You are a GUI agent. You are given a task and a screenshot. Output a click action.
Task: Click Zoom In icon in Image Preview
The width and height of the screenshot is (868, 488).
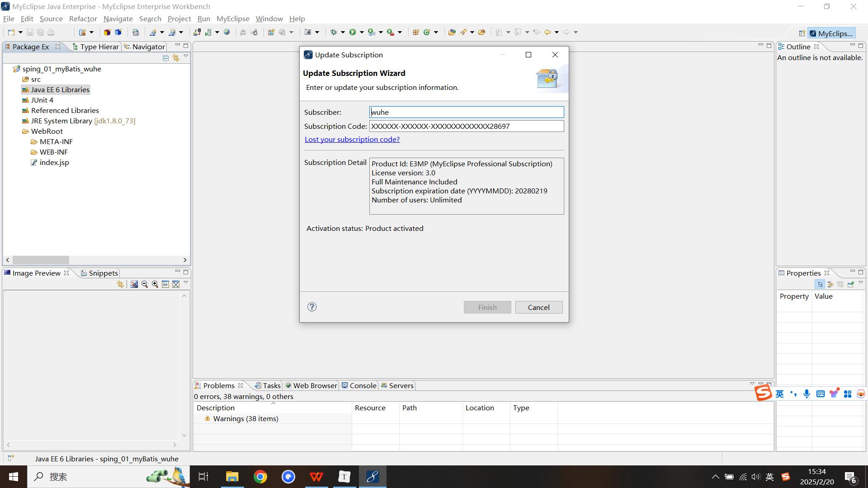pyautogui.click(x=155, y=284)
